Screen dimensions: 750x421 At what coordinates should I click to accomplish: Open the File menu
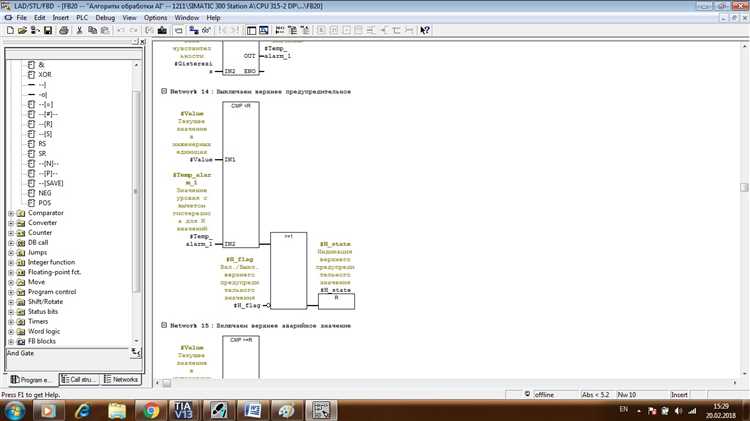(22, 18)
